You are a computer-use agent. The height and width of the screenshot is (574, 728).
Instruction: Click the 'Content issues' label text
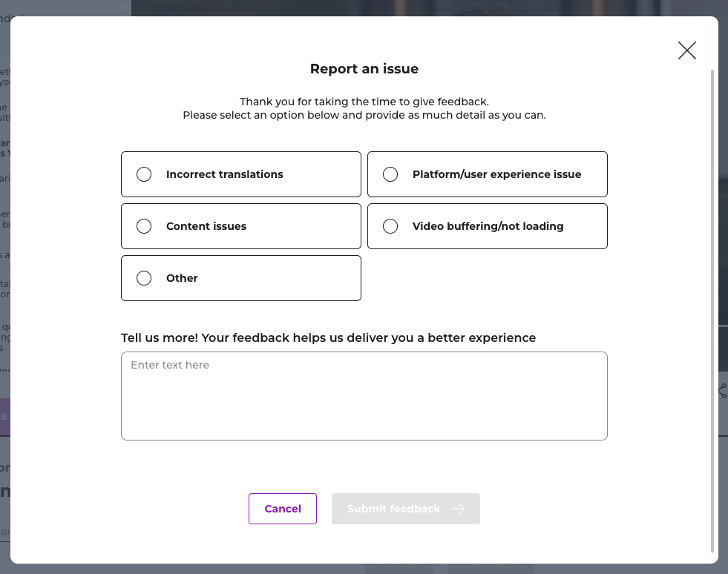click(x=206, y=226)
